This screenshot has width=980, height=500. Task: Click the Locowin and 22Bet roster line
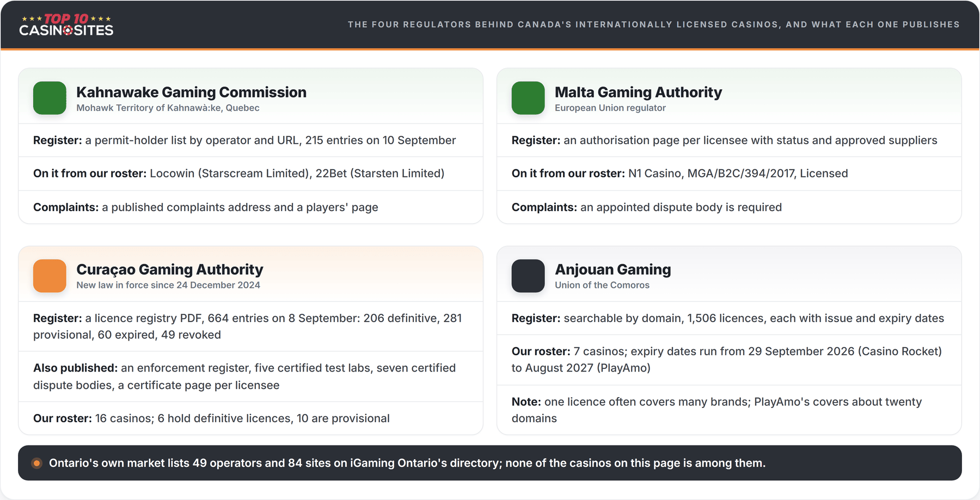tap(238, 174)
